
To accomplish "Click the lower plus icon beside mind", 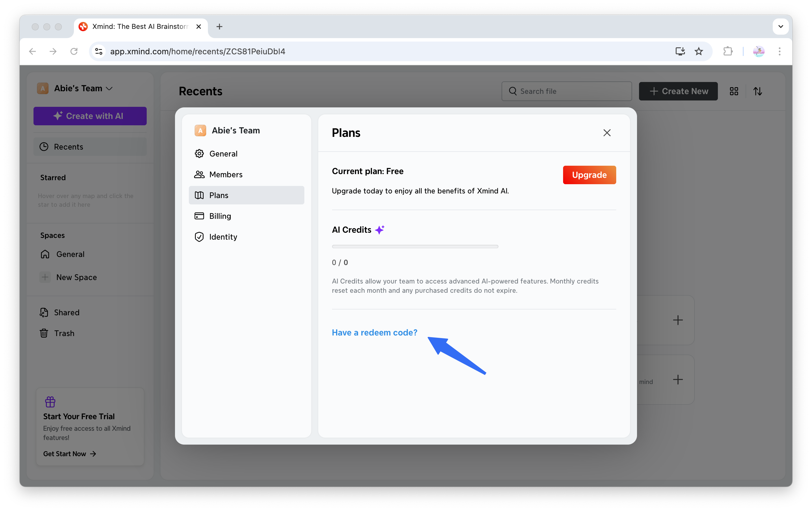I will click(678, 380).
